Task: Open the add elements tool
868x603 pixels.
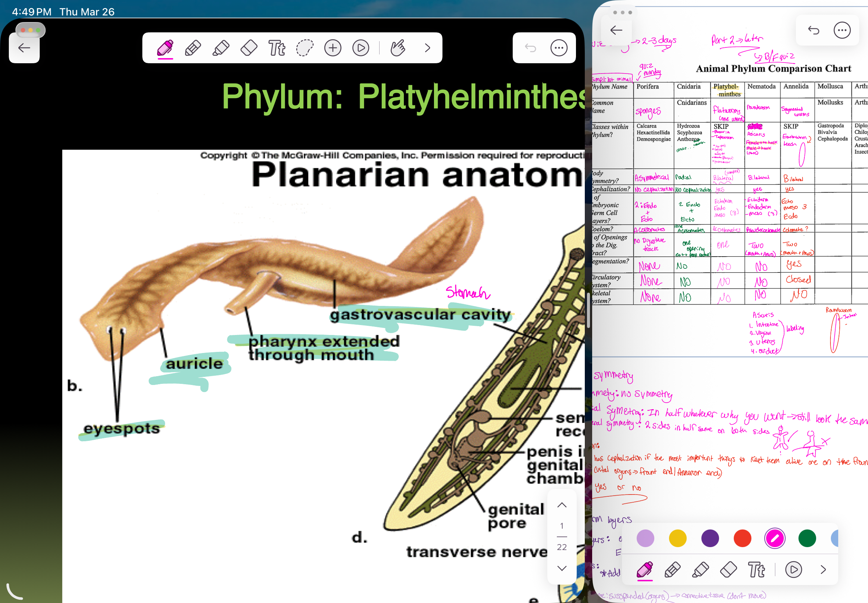Action: (x=332, y=48)
